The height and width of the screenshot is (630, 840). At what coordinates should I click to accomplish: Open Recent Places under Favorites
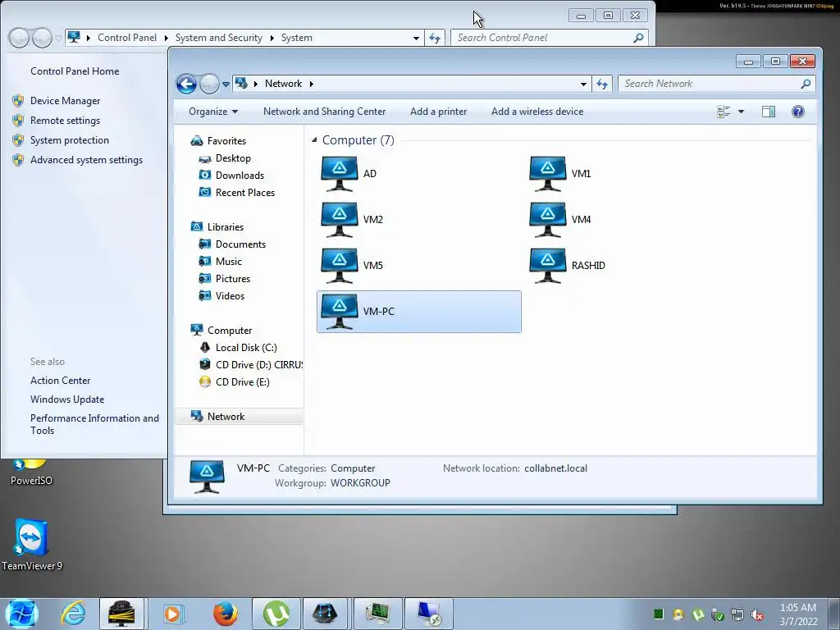tap(244, 192)
